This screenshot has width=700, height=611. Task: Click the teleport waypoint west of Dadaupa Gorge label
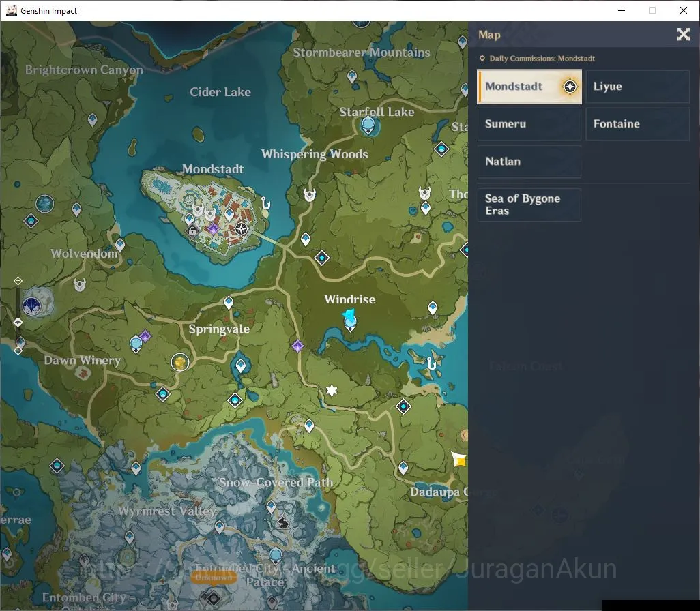click(403, 468)
